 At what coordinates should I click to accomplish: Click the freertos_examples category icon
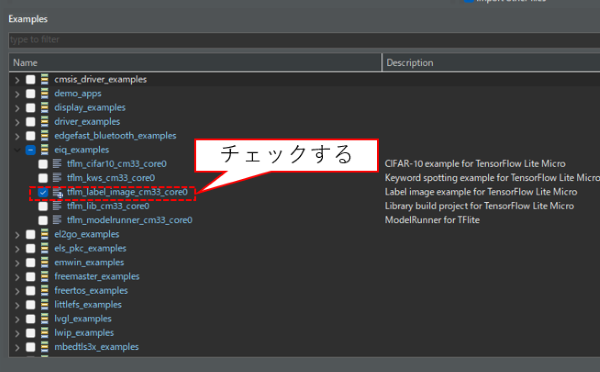45,291
